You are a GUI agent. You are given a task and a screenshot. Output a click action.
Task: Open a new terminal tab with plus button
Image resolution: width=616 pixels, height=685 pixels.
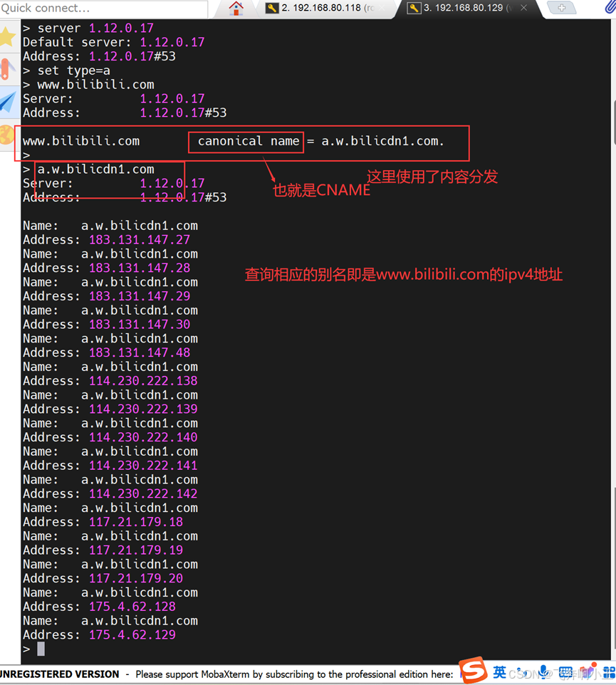[x=562, y=8]
